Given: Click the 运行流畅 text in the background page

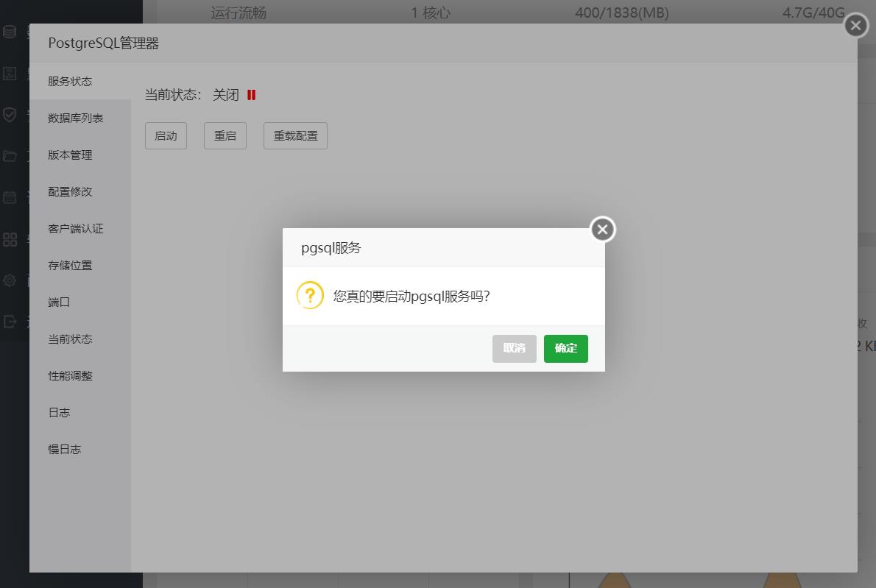Looking at the screenshot, I should tap(239, 13).
